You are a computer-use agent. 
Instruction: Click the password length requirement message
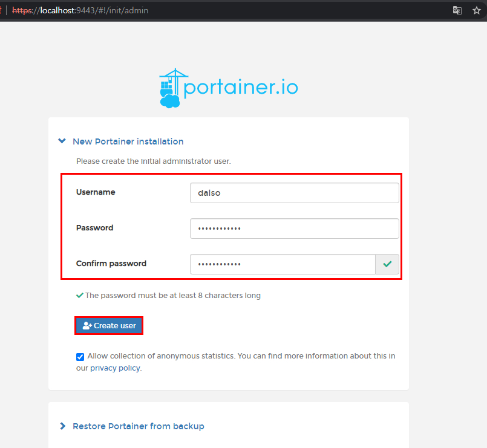point(172,296)
